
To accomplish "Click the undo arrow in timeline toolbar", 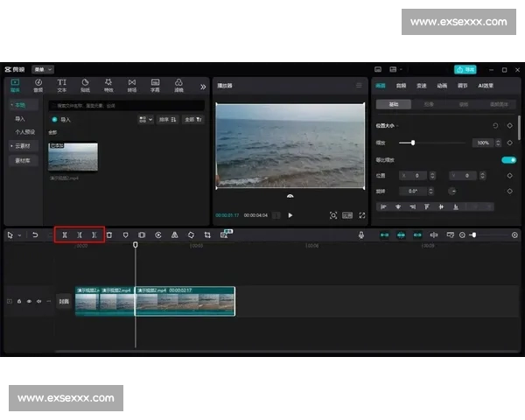I will [35, 234].
